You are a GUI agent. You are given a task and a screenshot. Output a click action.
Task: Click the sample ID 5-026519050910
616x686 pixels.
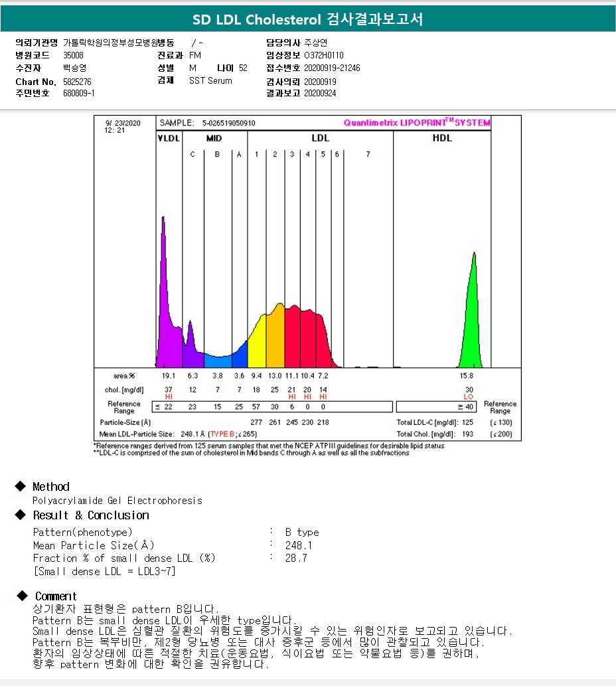pos(228,124)
